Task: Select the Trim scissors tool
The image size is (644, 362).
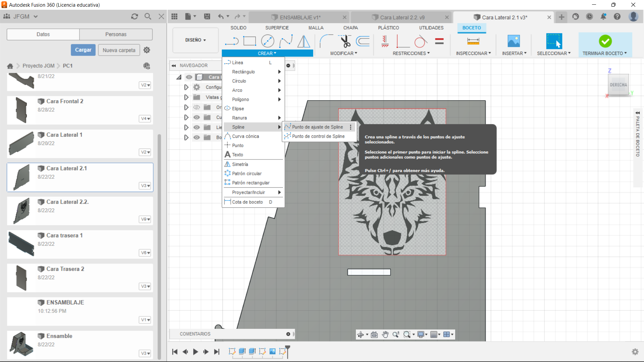Action: (345, 41)
